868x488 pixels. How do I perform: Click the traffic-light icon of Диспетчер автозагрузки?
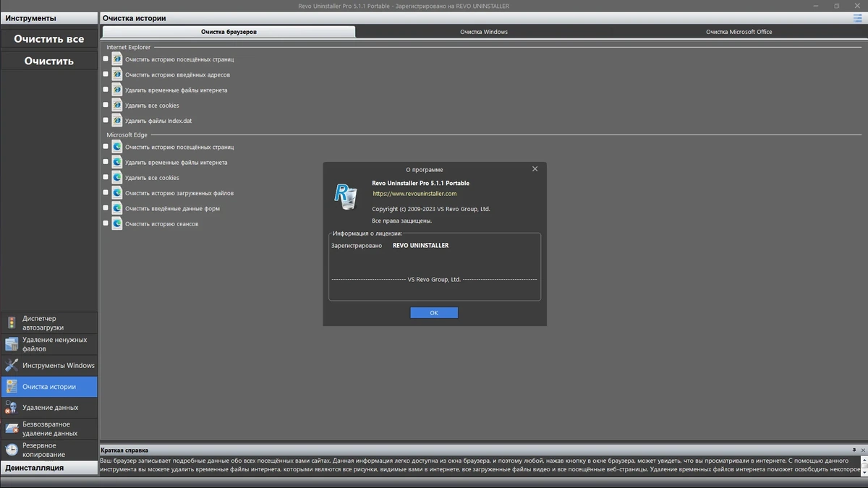(x=12, y=323)
